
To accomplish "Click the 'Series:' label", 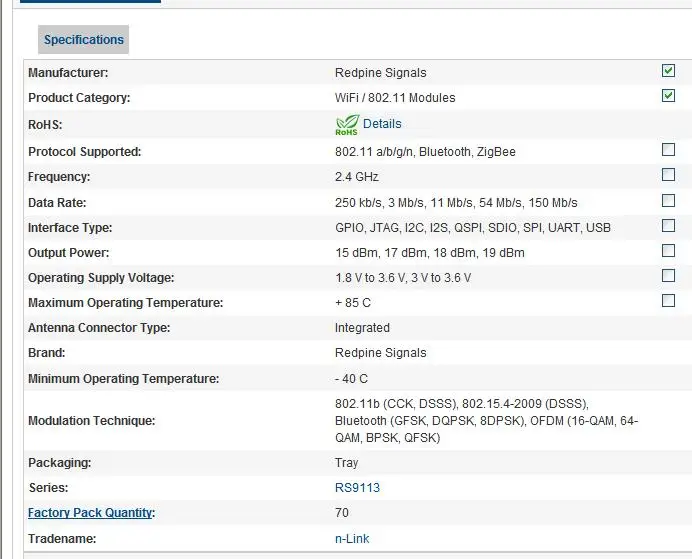I will pyautogui.click(x=49, y=488).
